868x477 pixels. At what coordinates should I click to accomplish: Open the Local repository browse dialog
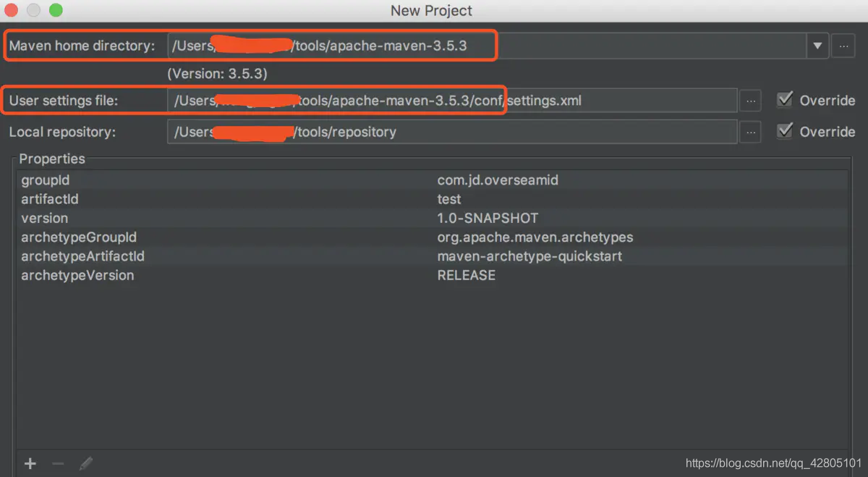(750, 132)
